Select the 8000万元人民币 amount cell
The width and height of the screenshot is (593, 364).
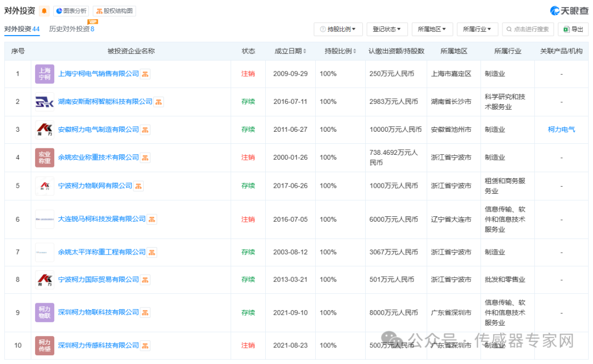click(x=394, y=312)
